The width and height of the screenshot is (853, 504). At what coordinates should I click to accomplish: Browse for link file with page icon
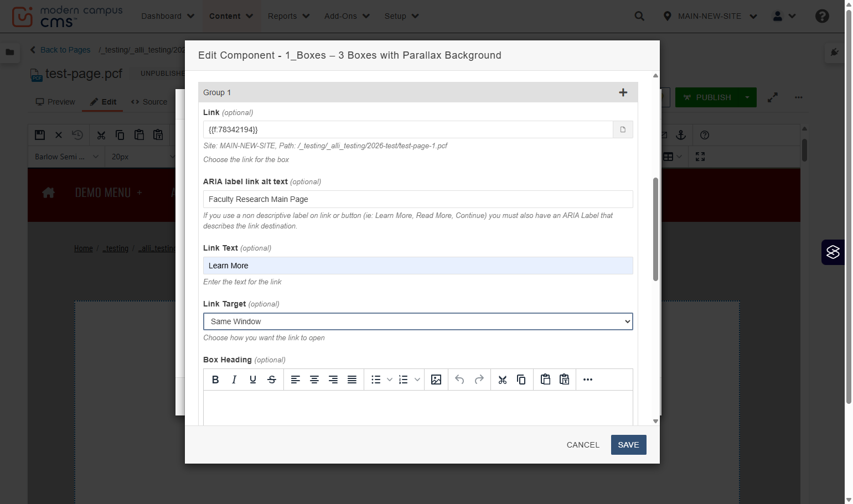point(623,129)
